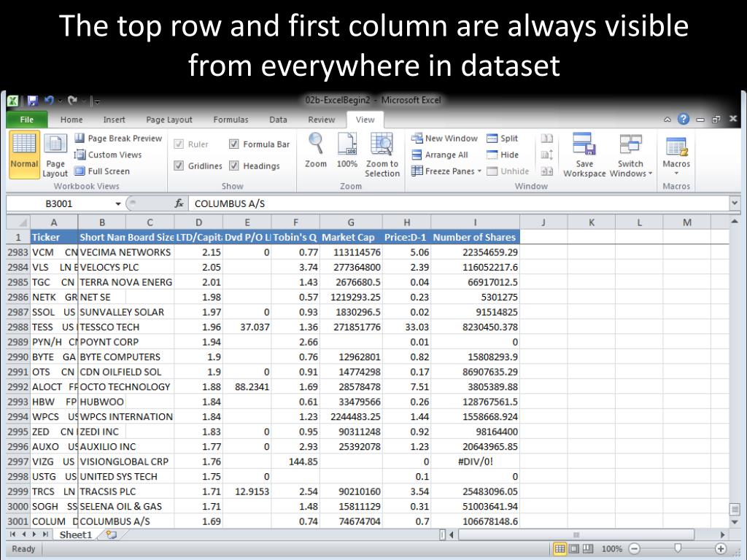Switch to the Insert tab
Image resolution: width=747 pixels, height=560 pixels.
point(115,120)
